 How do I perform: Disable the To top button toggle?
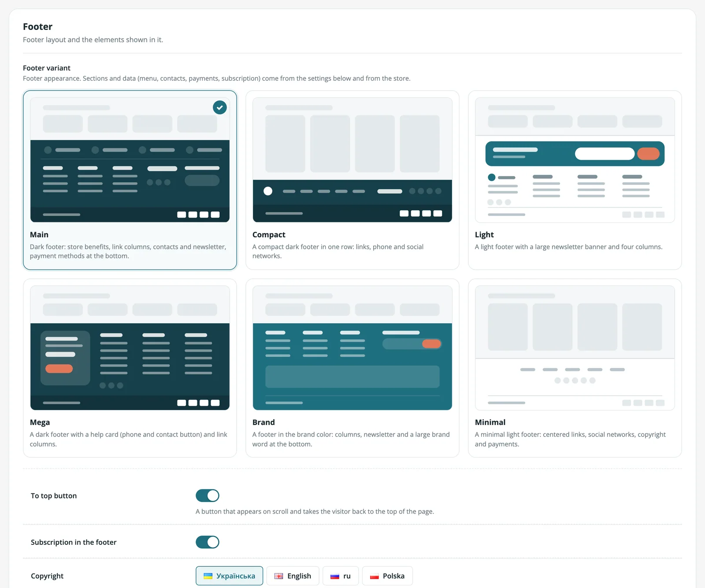pyautogui.click(x=208, y=496)
